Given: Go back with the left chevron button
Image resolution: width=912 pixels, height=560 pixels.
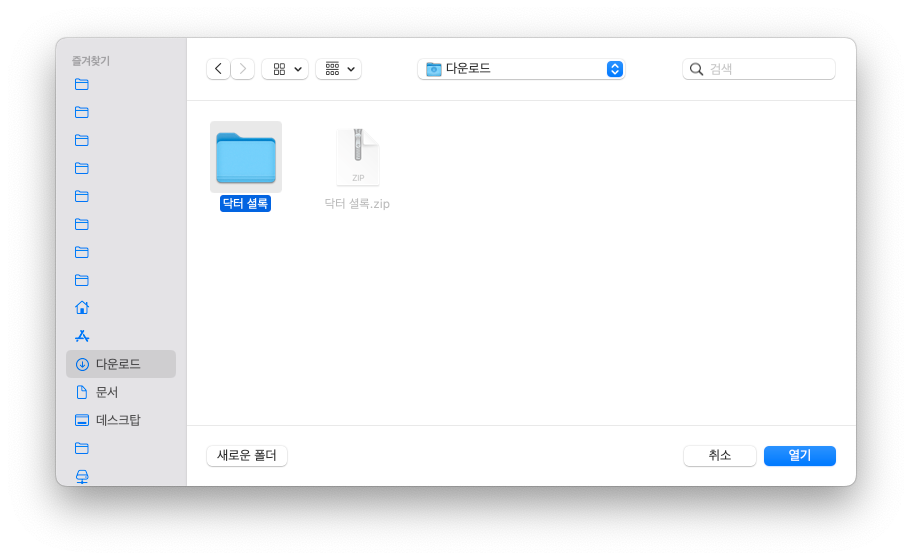Looking at the screenshot, I should (x=218, y=69).
